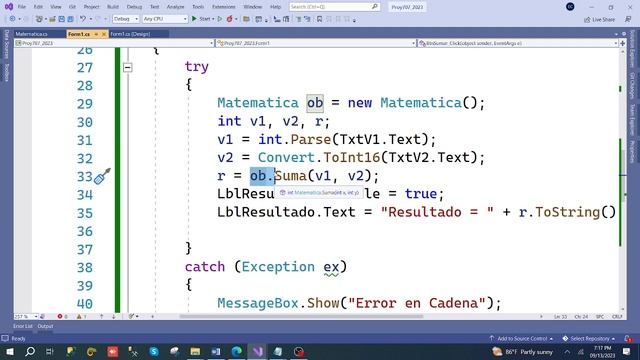Click the warnings count indicator
The image size is (640, 360).
pos(81,316)
